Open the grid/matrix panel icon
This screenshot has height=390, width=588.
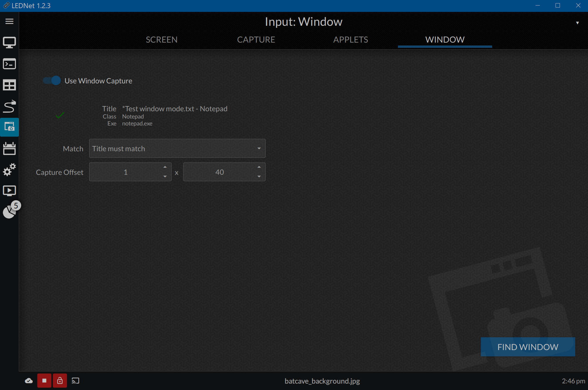(x=10, y=84)
